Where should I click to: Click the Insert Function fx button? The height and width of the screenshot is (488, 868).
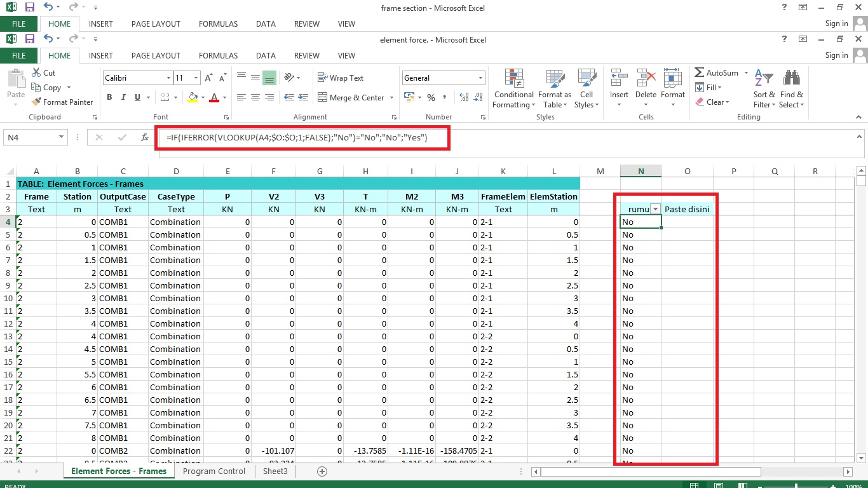click(145, 137)
